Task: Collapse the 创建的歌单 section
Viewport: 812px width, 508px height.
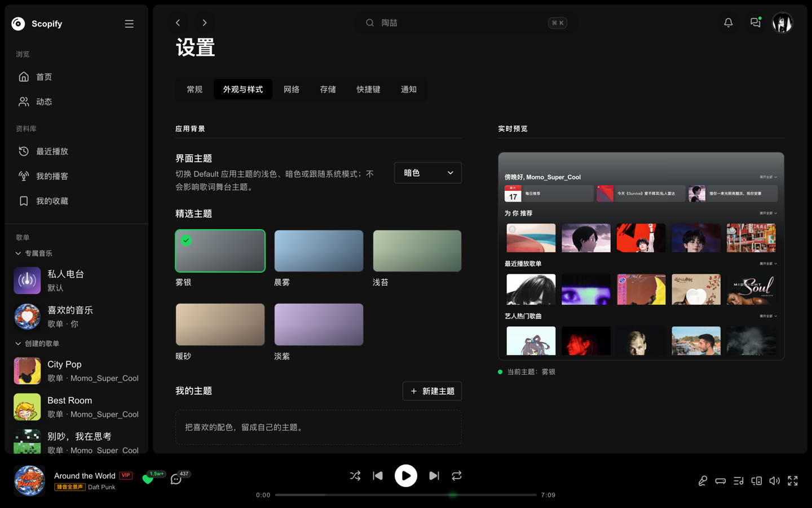Action: coord(37,344)
